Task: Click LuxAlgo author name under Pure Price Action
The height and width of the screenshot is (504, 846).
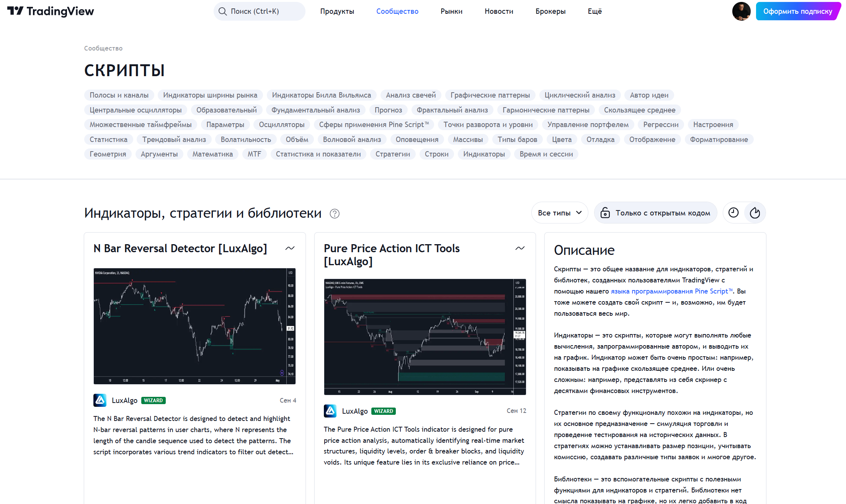Action: 355,411
